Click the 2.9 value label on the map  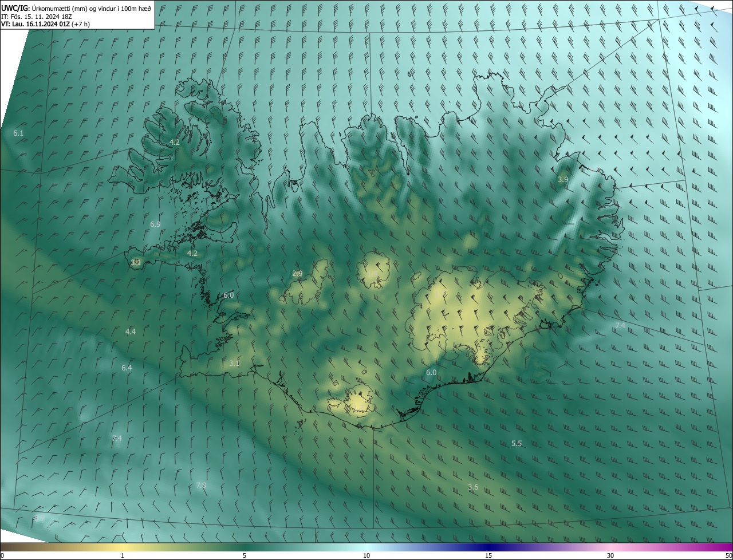pyautogui.click(x=297, y=273)
